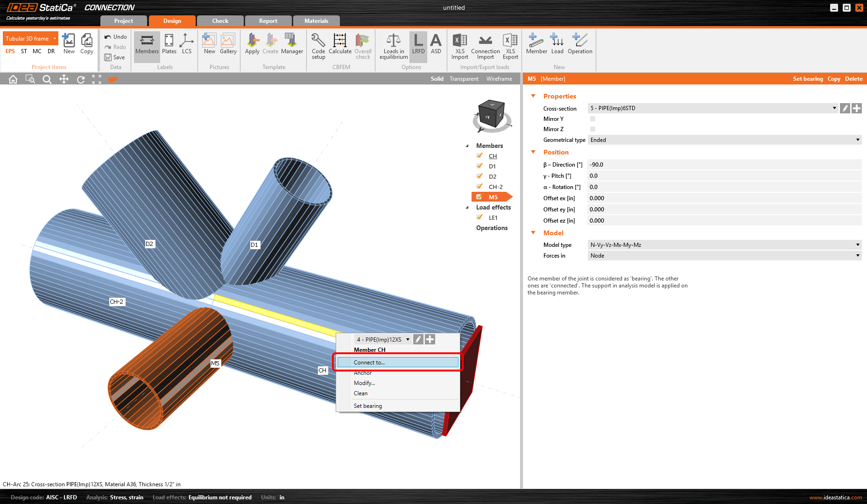Collapse the Position section

click(x=533, y=152)
